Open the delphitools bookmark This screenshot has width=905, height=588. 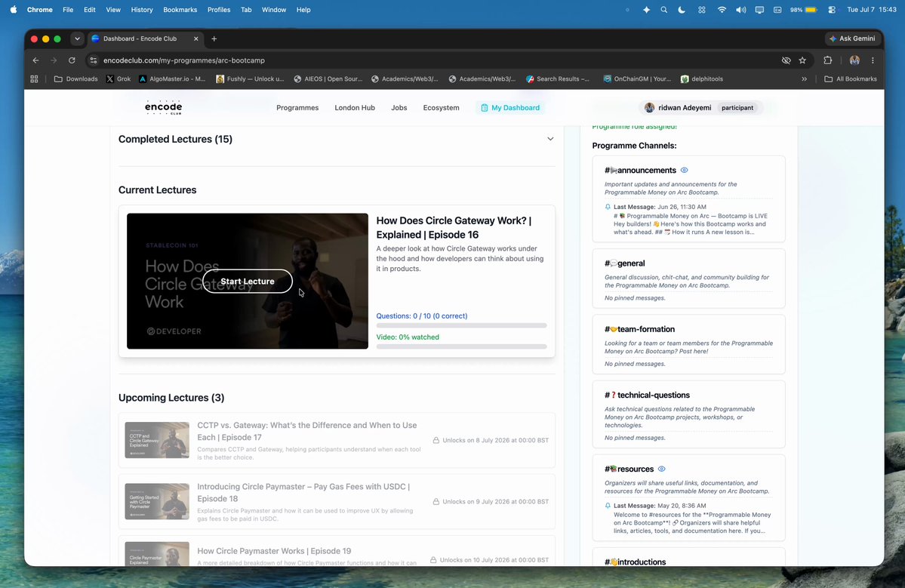click(x=702, y=79)
